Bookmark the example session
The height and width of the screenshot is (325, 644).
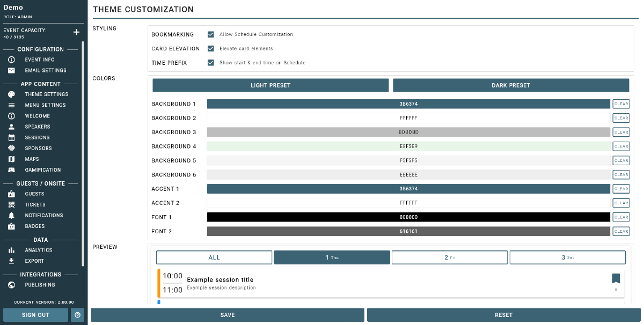click(616, 278)
